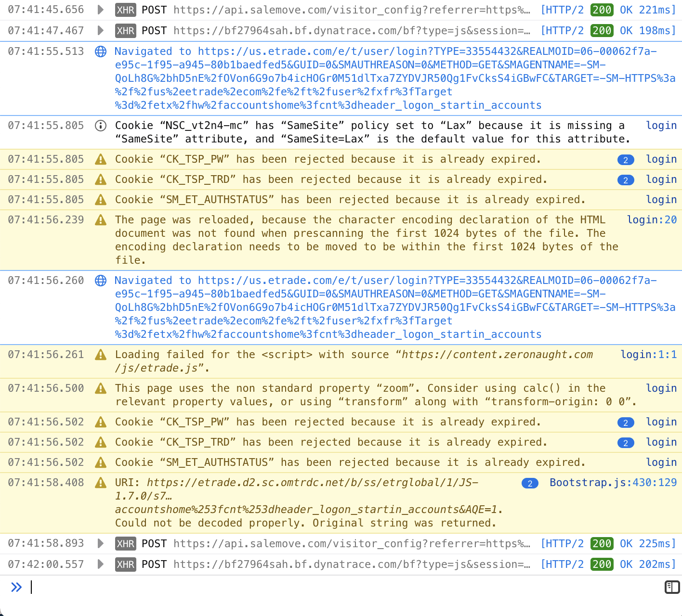
Task: Expand the 07:41:58.893 visitor_config request
Action: (100, 543)
